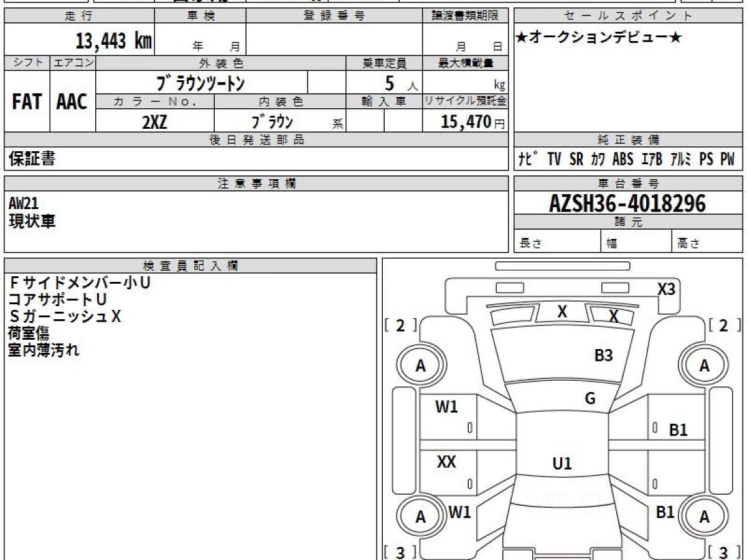The image size is (747, 560).
Task: Click the 高さ dimension label
Action: (x=688, y=244)
